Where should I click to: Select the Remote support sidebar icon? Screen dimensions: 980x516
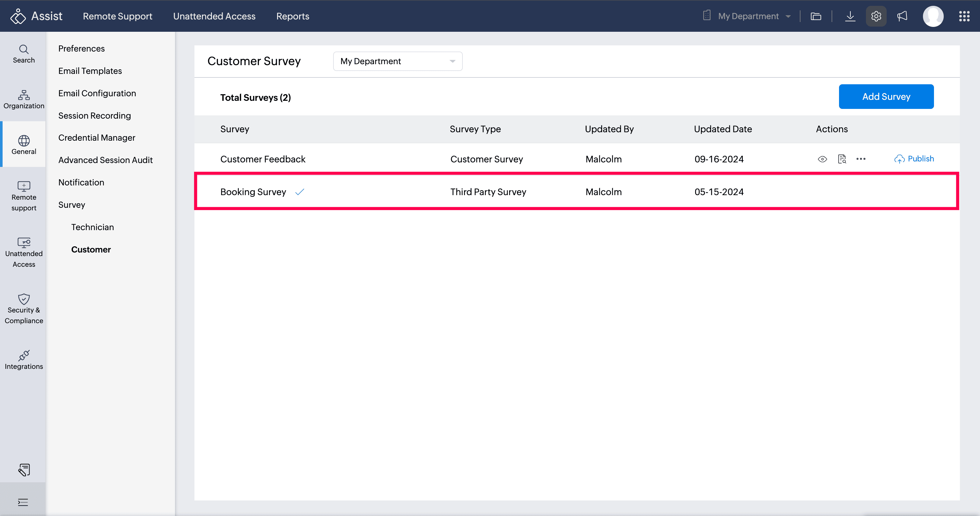(x=24, y=196)
